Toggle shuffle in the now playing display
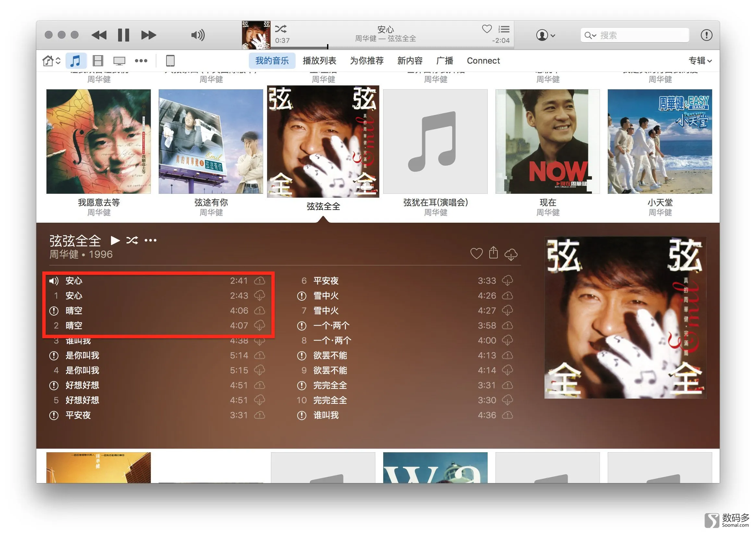The image size is (756, 535). (281, 29)
